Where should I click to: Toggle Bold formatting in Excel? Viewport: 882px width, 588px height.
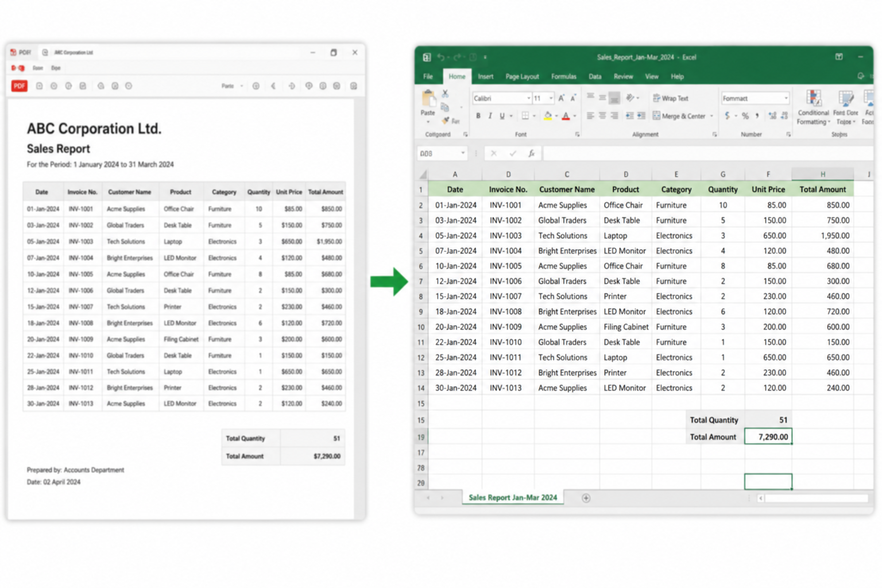[478, 116]
